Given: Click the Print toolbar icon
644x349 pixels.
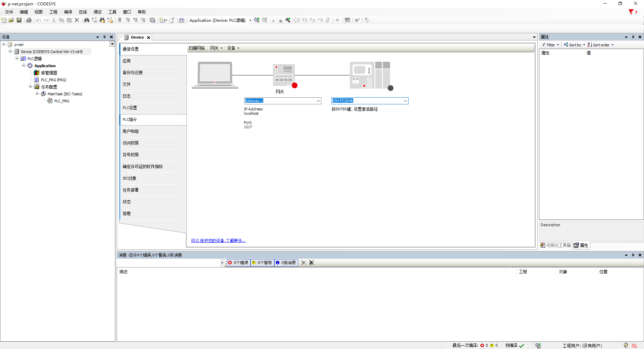Looking at the screenshot, I should click(29, 20).
